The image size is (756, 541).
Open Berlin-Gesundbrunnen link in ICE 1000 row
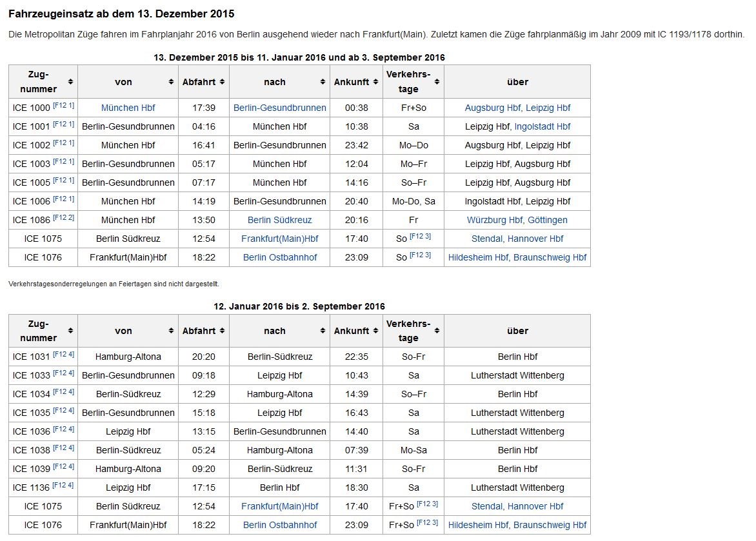point(279,108)
